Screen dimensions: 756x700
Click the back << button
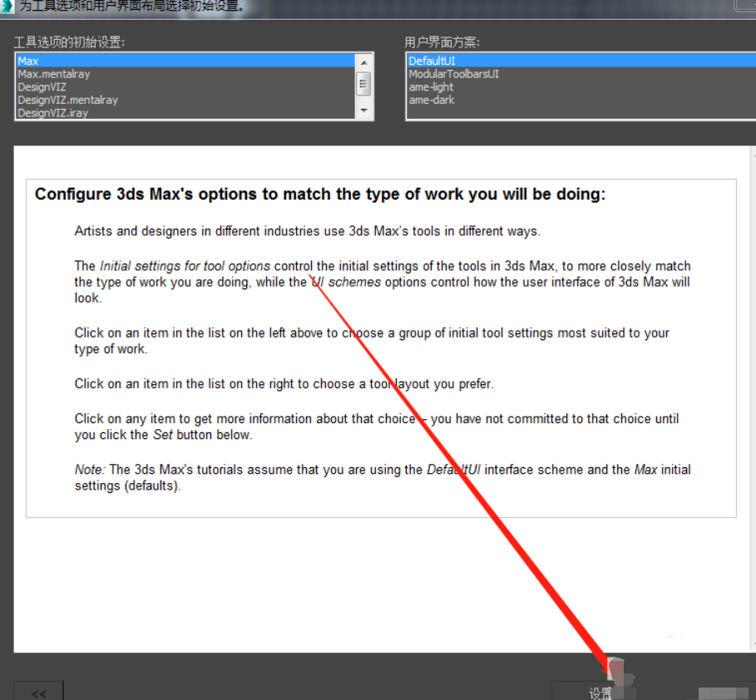38,692
